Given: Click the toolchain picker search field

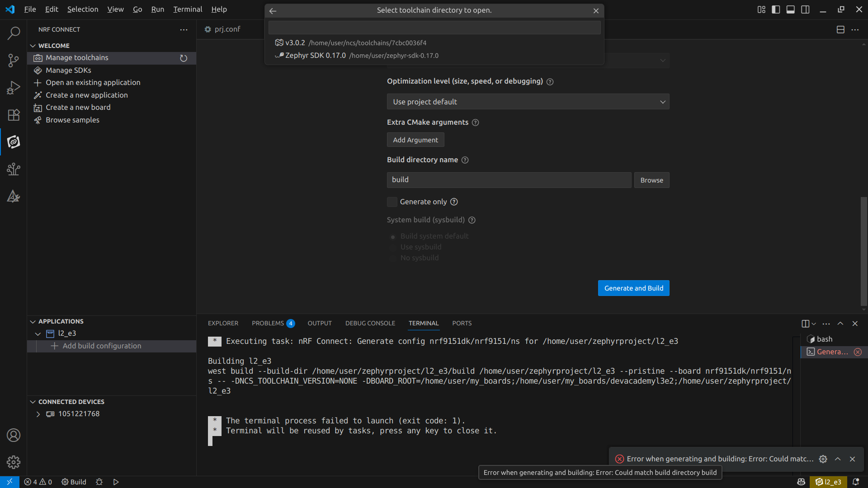Looking at the screenshot, I should (x=434, y=28).
